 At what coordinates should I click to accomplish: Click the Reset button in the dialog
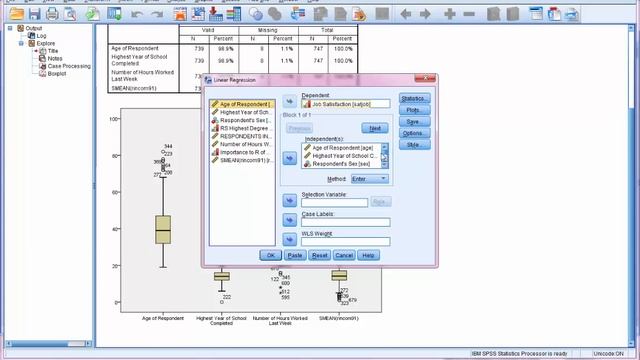(320, 255)
